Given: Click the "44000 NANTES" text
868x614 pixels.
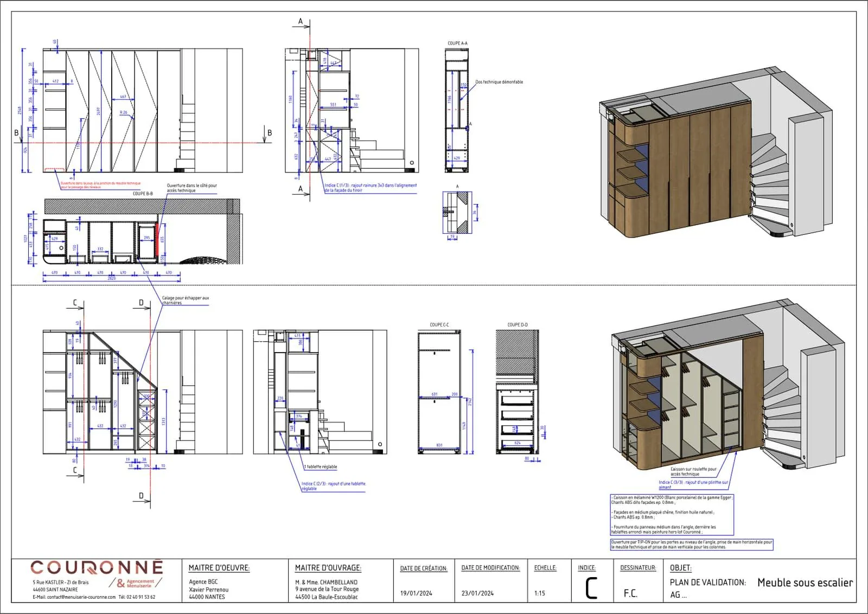Looking at the screenshot, I should pyautogui.click(x=207, y=597).
